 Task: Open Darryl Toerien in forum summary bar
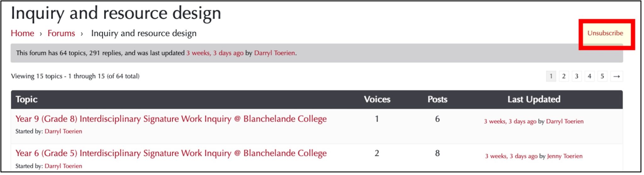[275, 53]
